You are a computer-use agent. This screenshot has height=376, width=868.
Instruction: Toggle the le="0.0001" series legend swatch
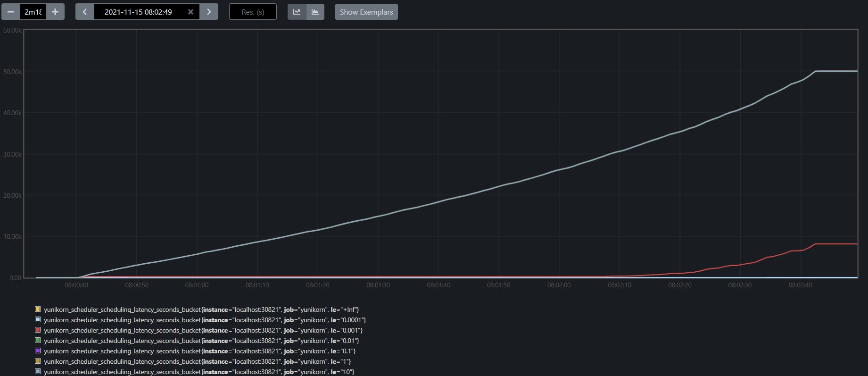click(x=38, y=320)
